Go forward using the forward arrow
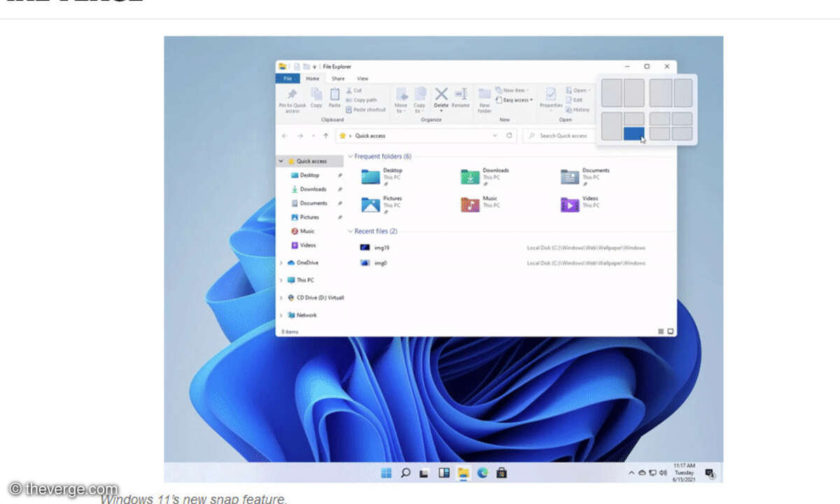The image size is (840, 504). (x=300, y=136)
